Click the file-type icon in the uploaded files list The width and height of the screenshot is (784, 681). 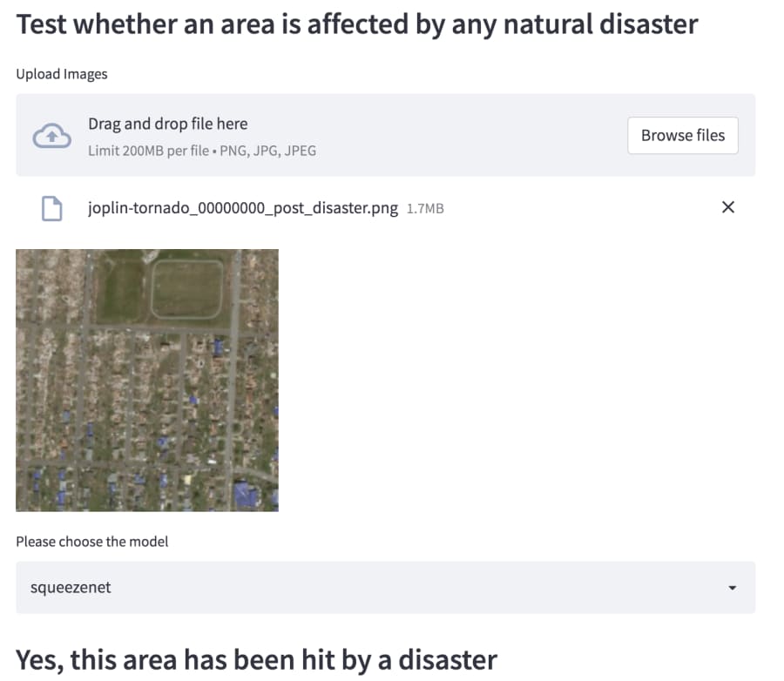pos(51,207)
